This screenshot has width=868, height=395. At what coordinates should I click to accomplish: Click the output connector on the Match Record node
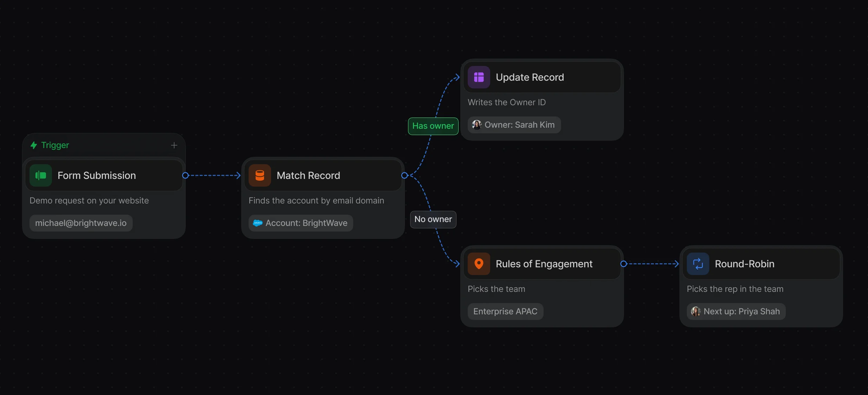pos(405,175)
